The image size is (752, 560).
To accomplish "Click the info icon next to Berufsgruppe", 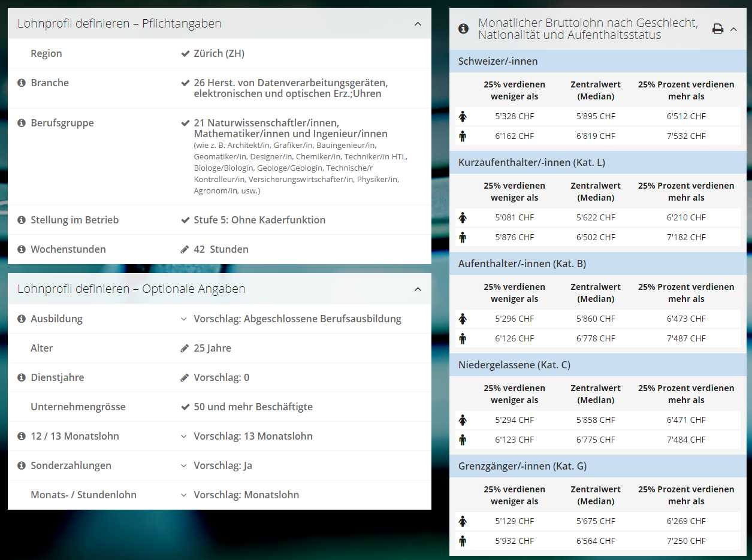I will 22,123.
